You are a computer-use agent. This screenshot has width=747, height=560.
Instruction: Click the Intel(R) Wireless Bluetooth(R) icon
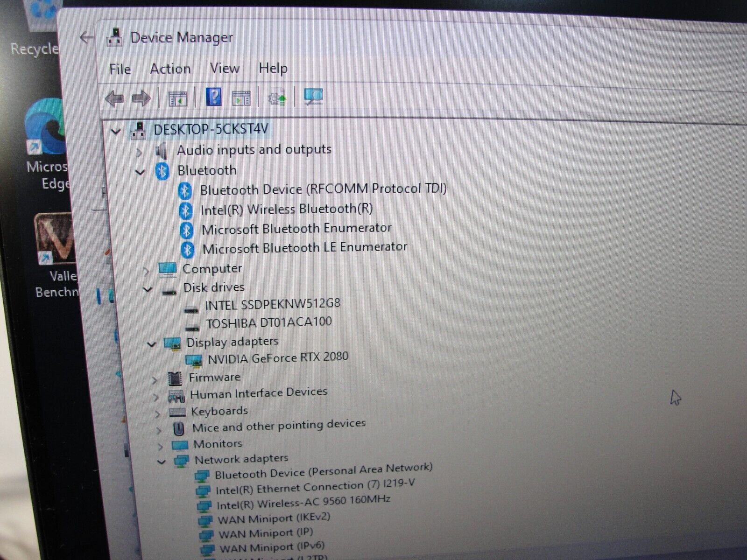[186, 210]
